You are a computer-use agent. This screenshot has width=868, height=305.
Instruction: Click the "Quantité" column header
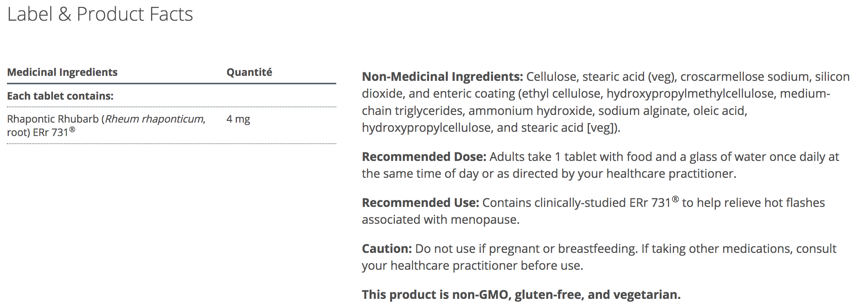tap(249, 72)
